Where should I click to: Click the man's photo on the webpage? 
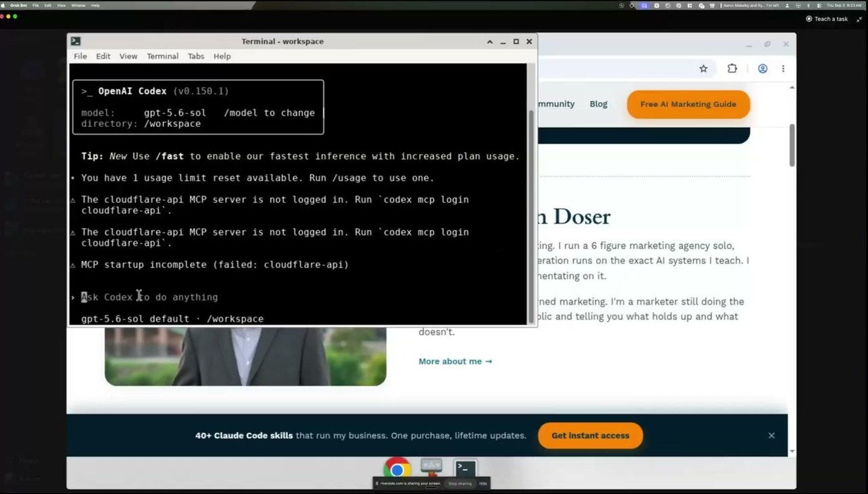pos(245,356)
